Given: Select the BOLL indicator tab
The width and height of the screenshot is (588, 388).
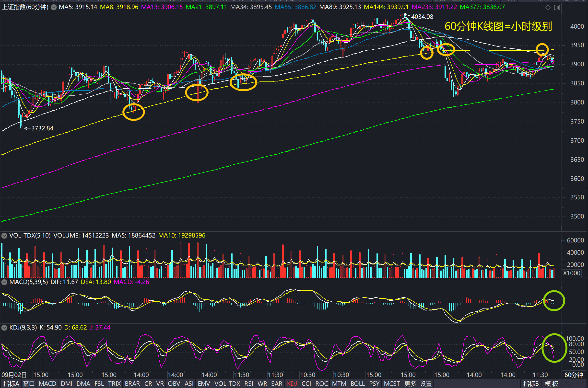Looking at the screenshot, I should click(357, 384).
